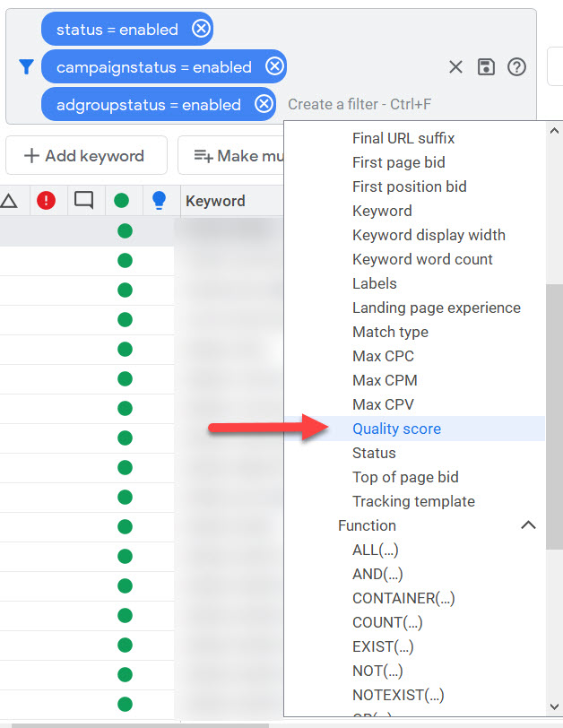563x728 pixels.
Task: Remove the campaignstatus = enabled filter
Action: tap(274, 67)
